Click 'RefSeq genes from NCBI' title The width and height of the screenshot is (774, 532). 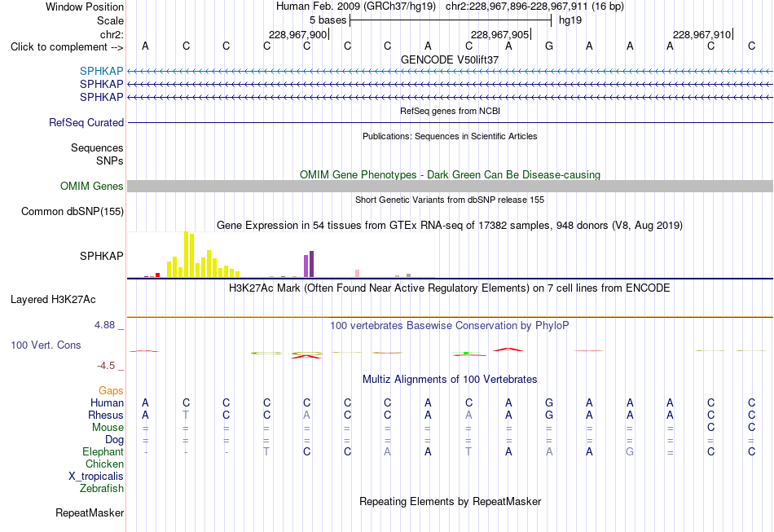click(450, 111)
